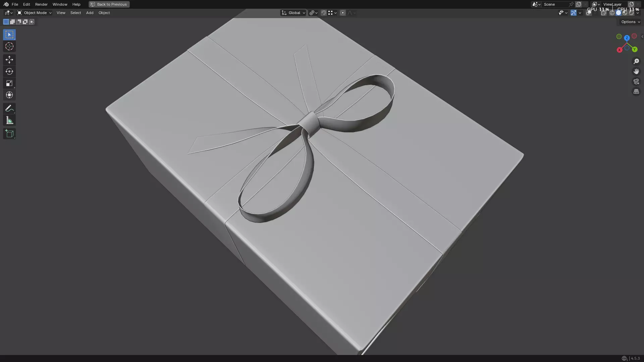Pin the Scene to workspace
644x362 pixels.
pyautogui.click(x=571, y=4)
